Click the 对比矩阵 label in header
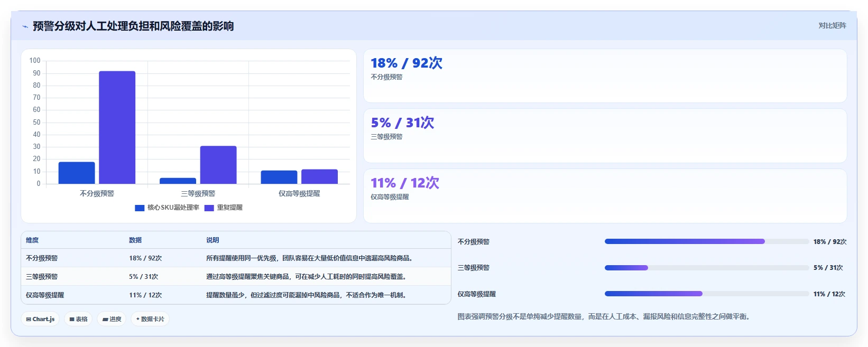Image resolution: width=868 pixels, height=347 pixels. (832, 25)
